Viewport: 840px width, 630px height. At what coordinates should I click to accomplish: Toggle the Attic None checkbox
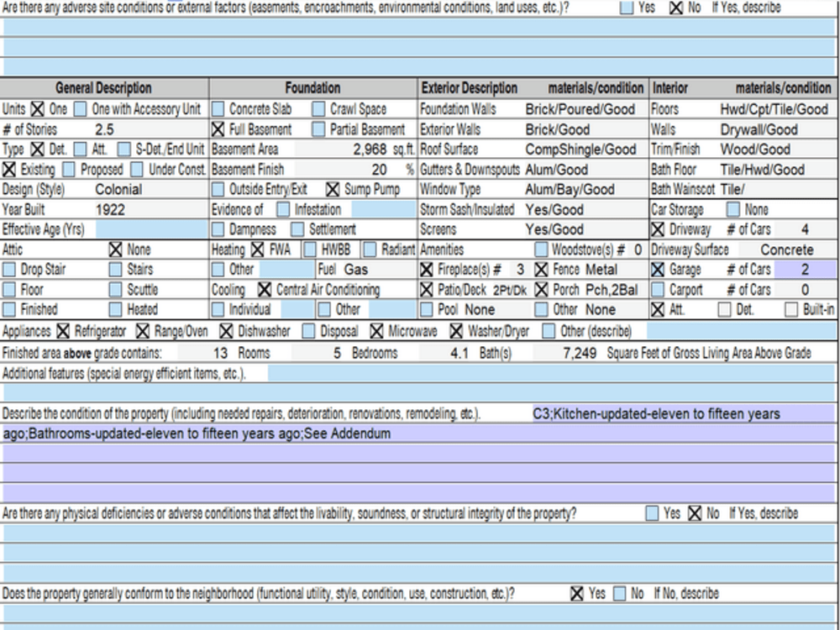tap(116, 249)
